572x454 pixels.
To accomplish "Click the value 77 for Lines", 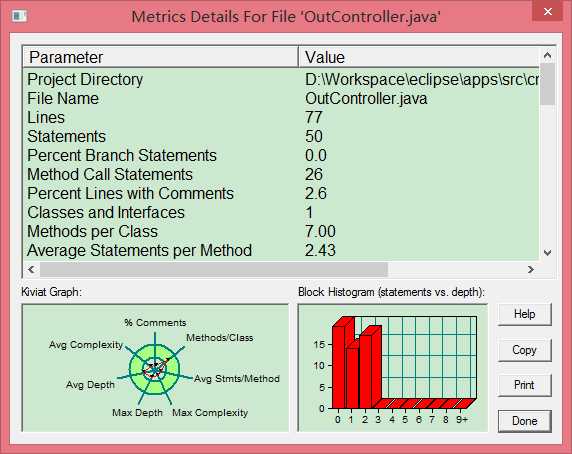I will click(x=314, y=117).
